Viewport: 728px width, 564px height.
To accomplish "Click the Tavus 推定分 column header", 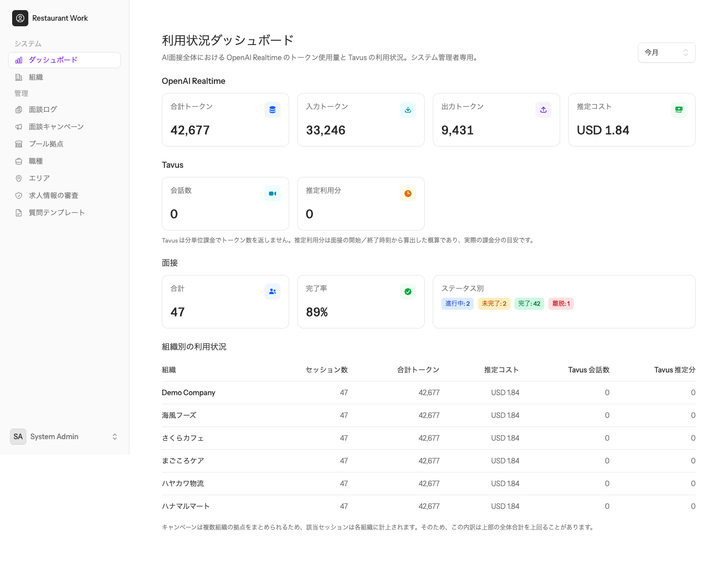I will tap(675, 370).
